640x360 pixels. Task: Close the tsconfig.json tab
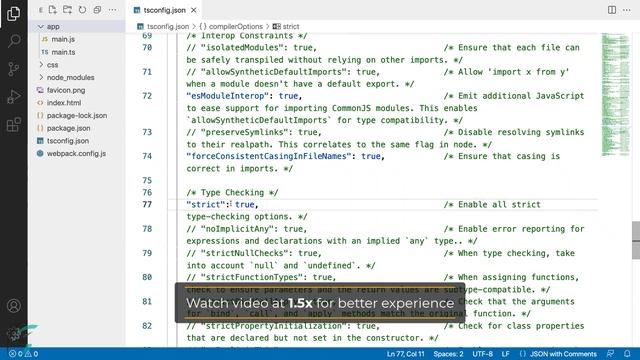click(x=194, y=10)
